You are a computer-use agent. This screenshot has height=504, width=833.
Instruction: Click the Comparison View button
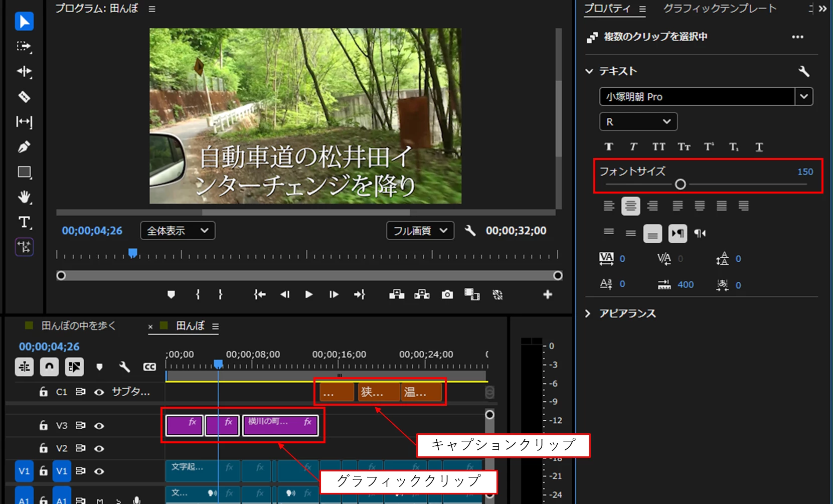tap(472, 294)
